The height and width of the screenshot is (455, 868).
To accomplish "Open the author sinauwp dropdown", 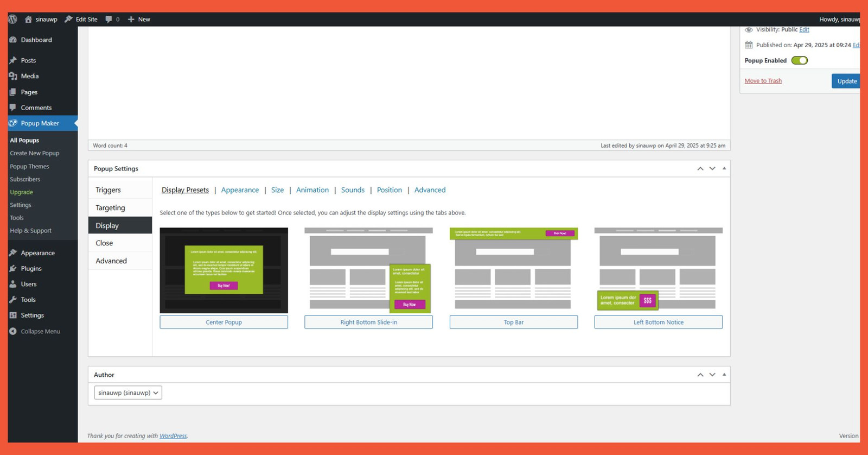I will tap(128, 393).
